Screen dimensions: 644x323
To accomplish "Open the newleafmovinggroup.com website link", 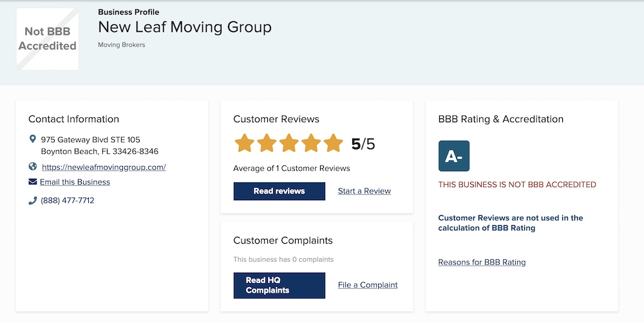I will click(x=104, y=167).
